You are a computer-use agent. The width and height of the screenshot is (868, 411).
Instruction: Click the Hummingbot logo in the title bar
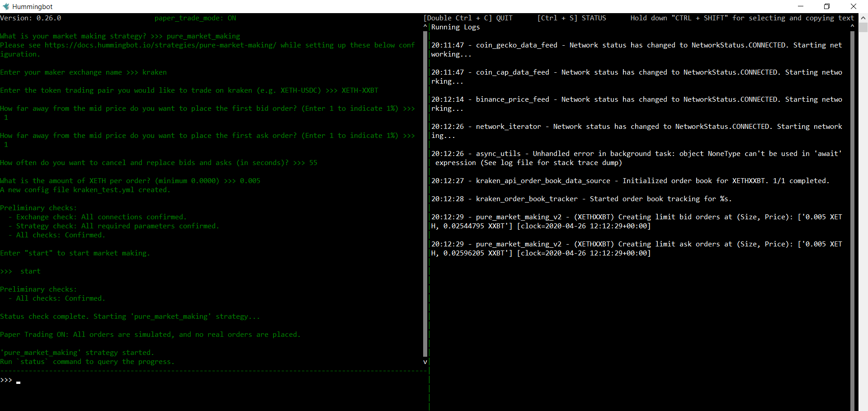[x=6, y=6]
